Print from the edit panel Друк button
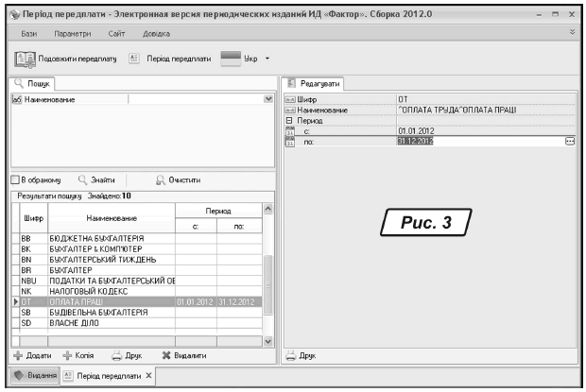 (x=292, y=355)
